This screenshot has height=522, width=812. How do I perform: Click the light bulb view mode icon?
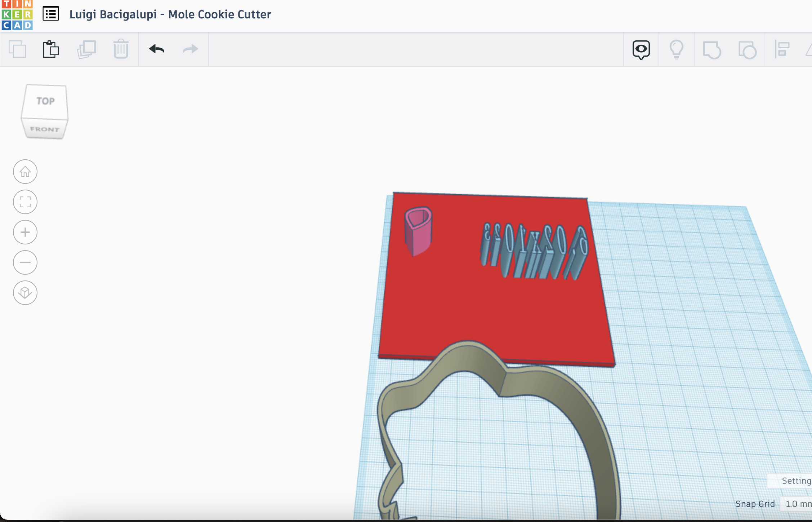tap(676, 50)
